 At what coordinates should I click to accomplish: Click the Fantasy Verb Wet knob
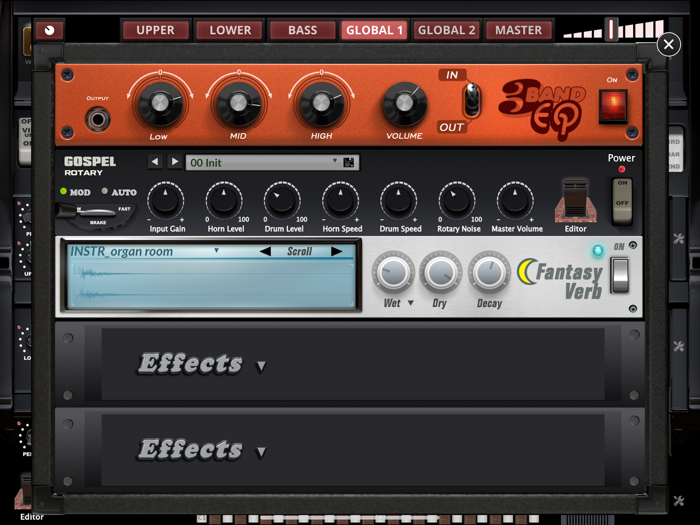tap(393, 273)
